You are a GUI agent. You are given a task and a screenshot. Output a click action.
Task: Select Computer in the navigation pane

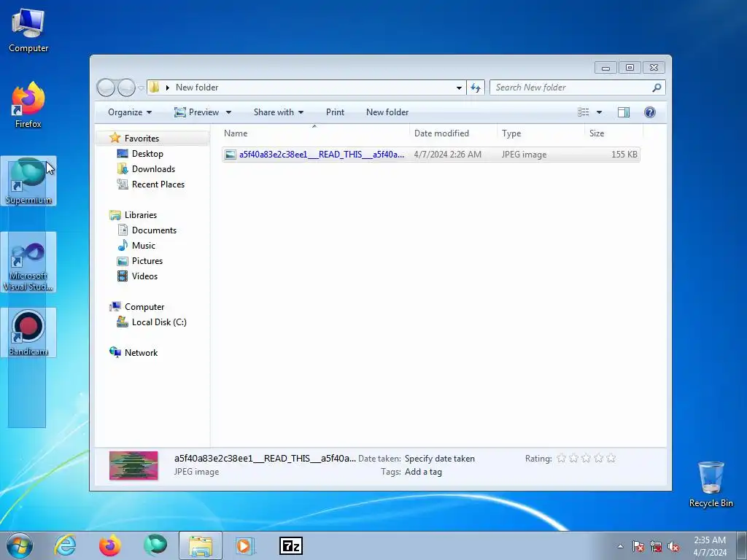(144, 307)
